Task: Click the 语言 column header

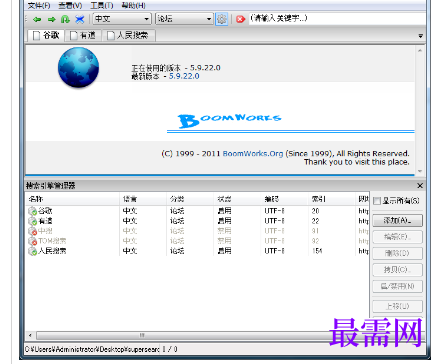Action: [x=143, y=199]
